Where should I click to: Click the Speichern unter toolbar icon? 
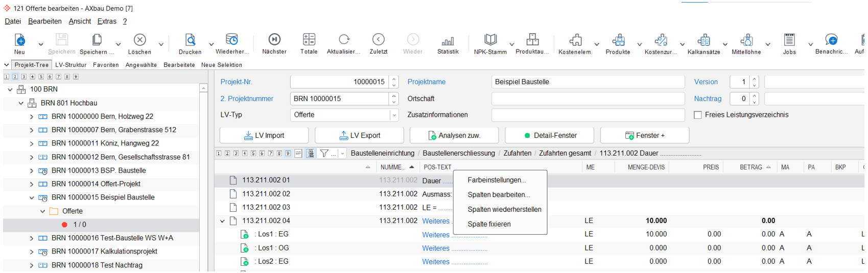(97, 40)
